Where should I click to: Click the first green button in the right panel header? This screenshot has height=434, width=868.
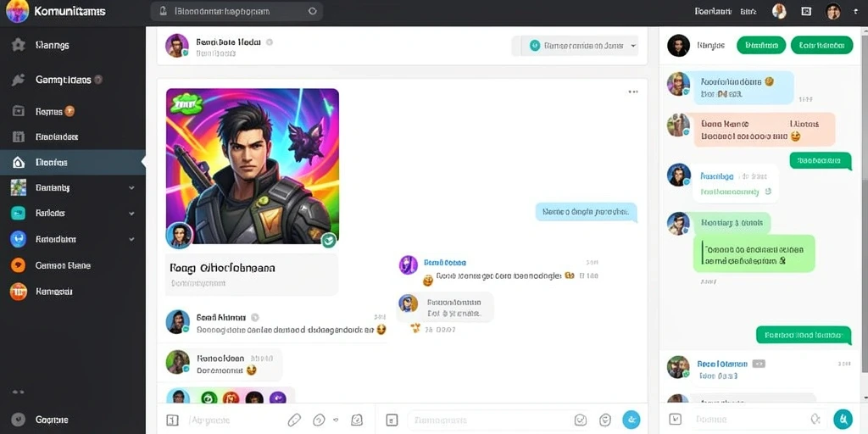pyautogui.click(x=761, y=46)
